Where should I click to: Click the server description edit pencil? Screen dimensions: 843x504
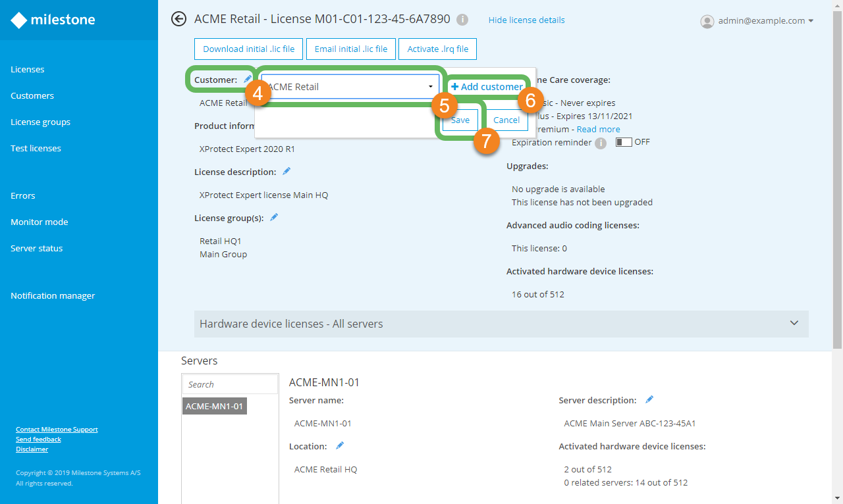pos(649,400)
